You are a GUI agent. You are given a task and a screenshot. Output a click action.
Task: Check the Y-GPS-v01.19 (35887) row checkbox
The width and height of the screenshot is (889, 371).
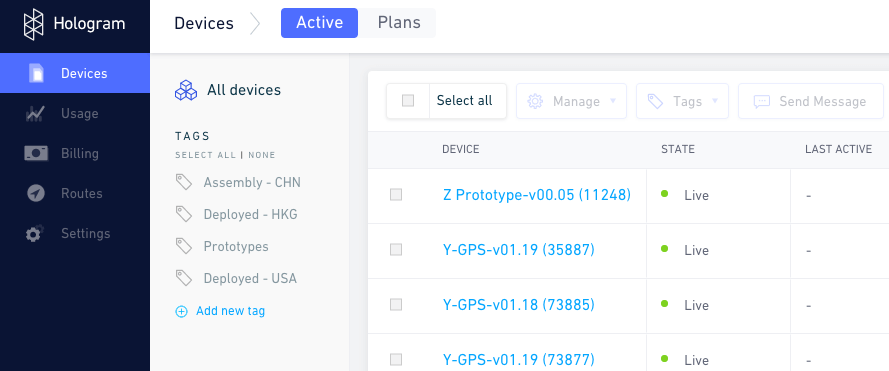[396, 250]
